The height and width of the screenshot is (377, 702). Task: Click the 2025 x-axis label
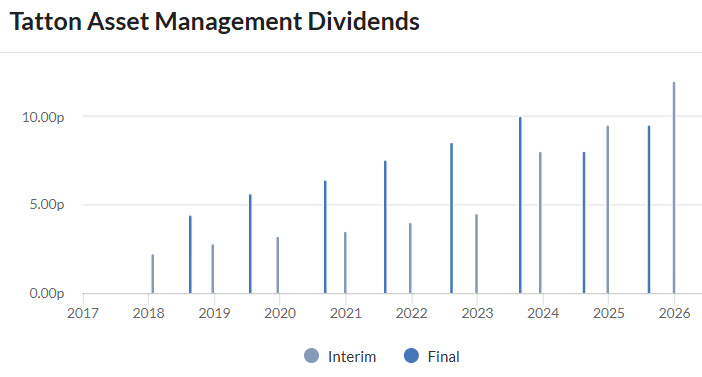[609, 313]
